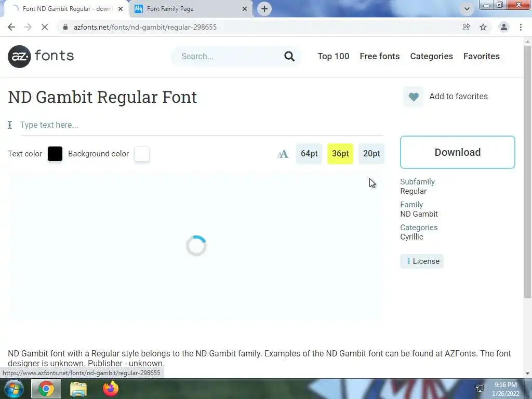Viewport: 532px width, 399px height.
Task: Click Add to favorites
Action: coord(458,97)
